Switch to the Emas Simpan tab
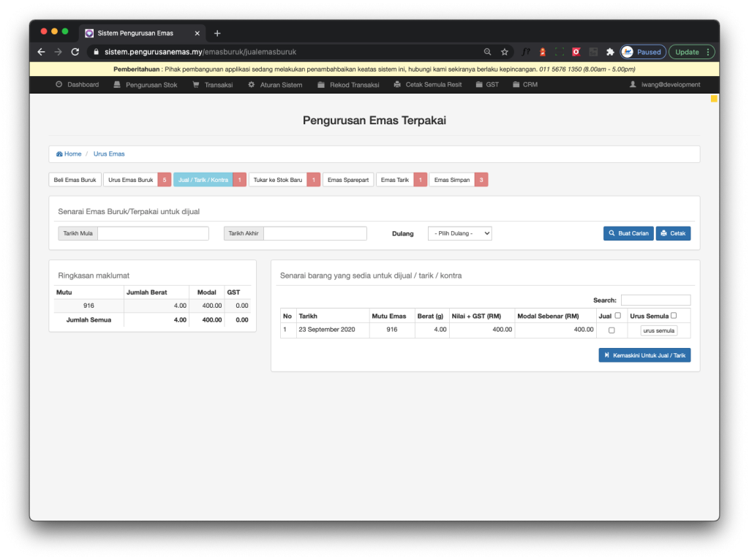The image size is (749, 560). (451, 180)
